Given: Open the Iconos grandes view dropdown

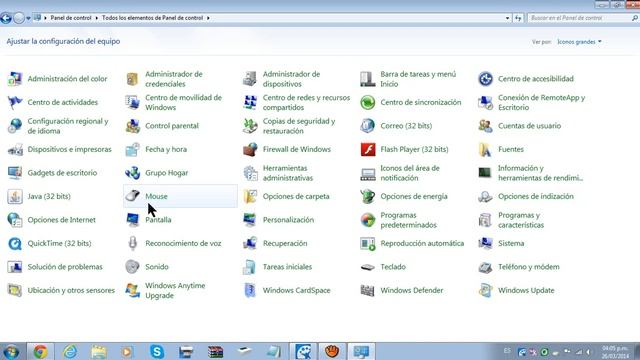Looking at the screenshot, I should (x=580, y=42).
